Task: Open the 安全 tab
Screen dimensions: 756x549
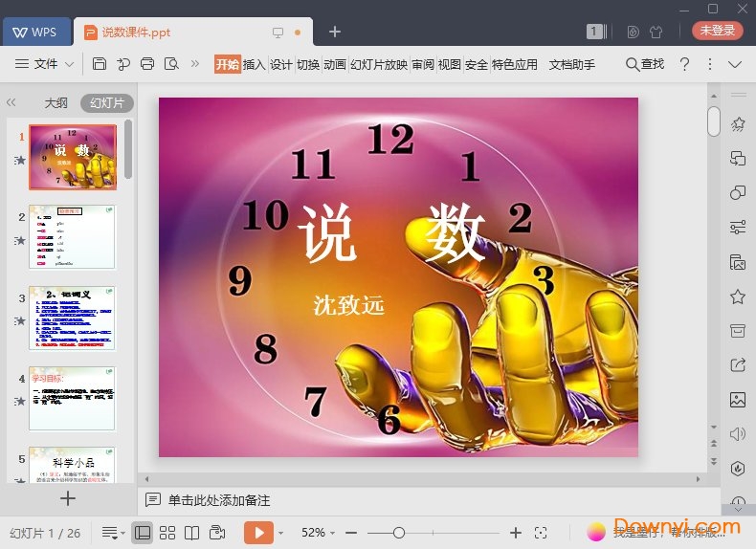Action: [x=477, y=64]
